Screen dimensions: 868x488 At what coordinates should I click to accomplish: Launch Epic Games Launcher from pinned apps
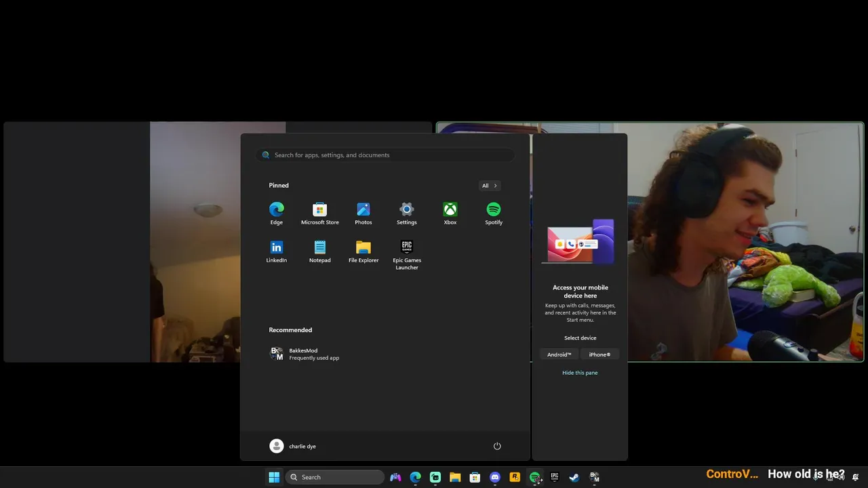pos(407,255)
